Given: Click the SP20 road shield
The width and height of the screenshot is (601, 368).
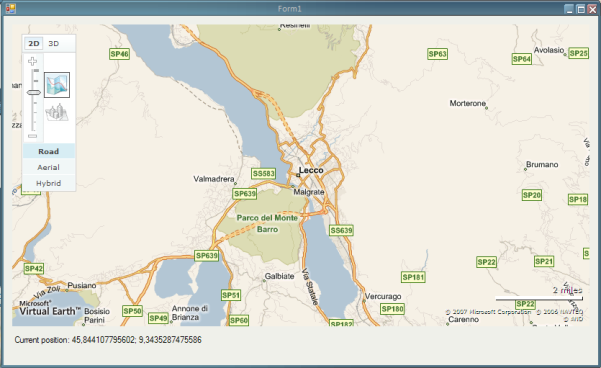Looking at the screenshot, I should pyautogui.click(x=532, y=195).
